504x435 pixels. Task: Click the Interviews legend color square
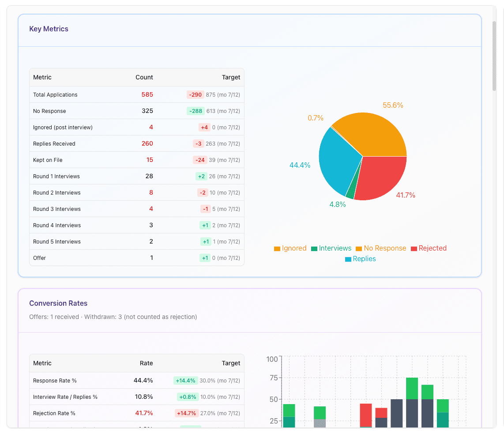click(314, 248)
